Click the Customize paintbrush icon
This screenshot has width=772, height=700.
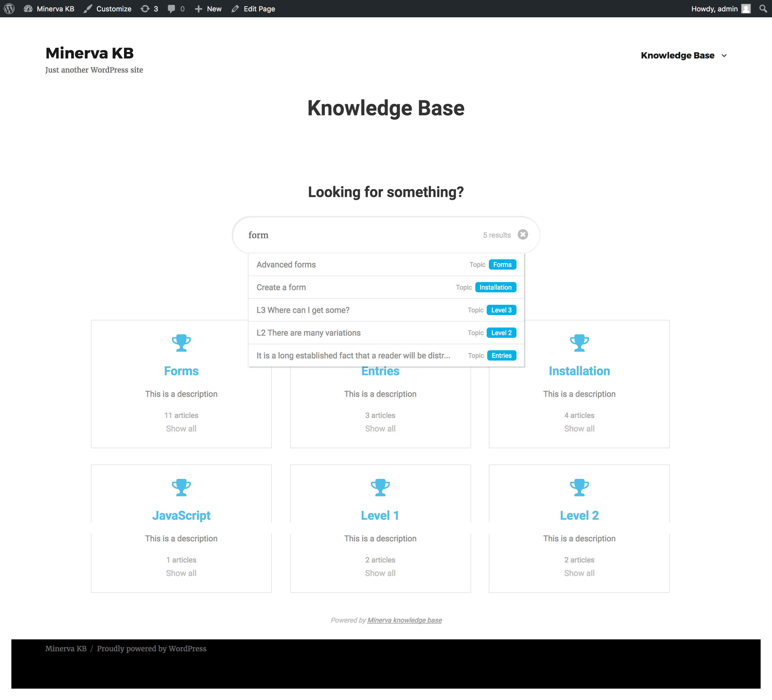[88, 8]
